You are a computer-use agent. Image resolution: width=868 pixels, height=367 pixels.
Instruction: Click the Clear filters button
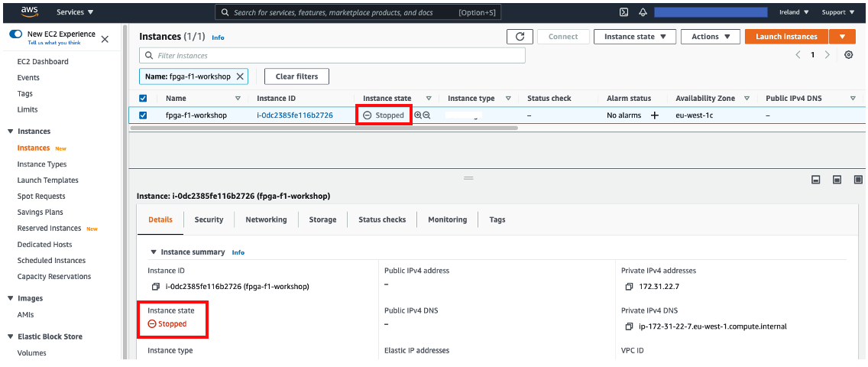point(296,76)
